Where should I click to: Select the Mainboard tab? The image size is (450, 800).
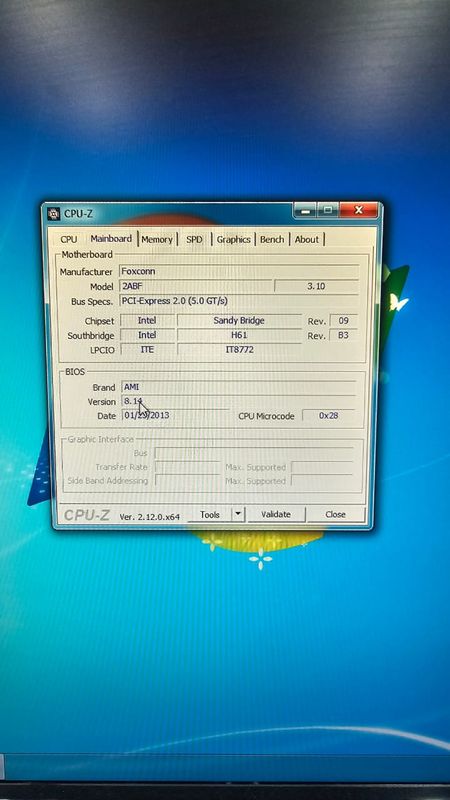(x=111, y=238)
